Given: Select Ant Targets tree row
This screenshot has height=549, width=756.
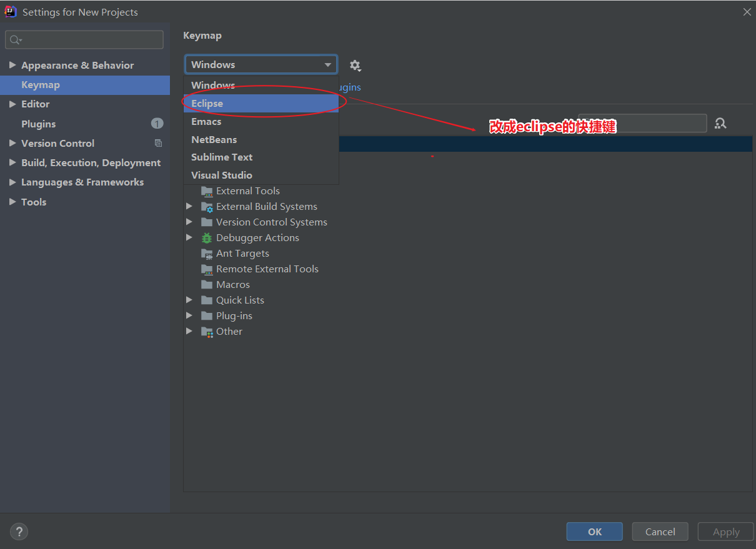Looking at the screenshot, I should click(x=467, y=254).
